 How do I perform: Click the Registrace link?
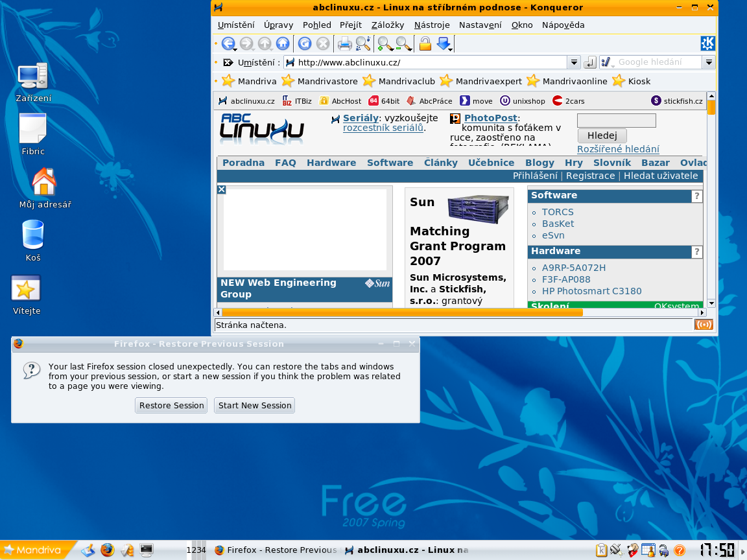tap(590, 176)
